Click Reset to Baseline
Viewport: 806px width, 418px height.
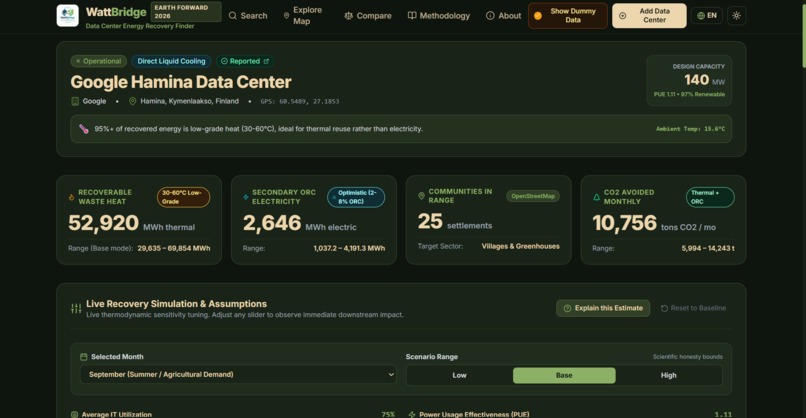693,308
